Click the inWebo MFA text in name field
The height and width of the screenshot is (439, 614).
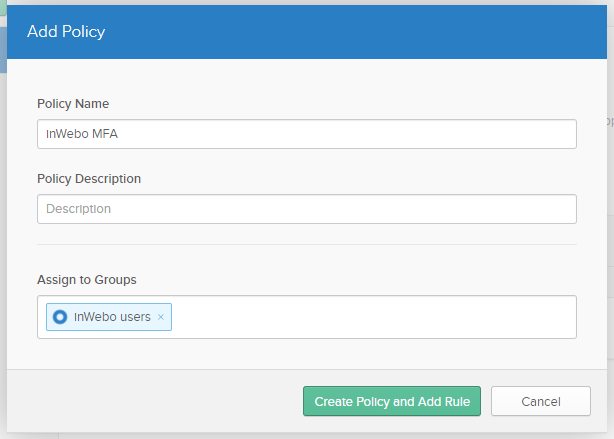point(82,134)
